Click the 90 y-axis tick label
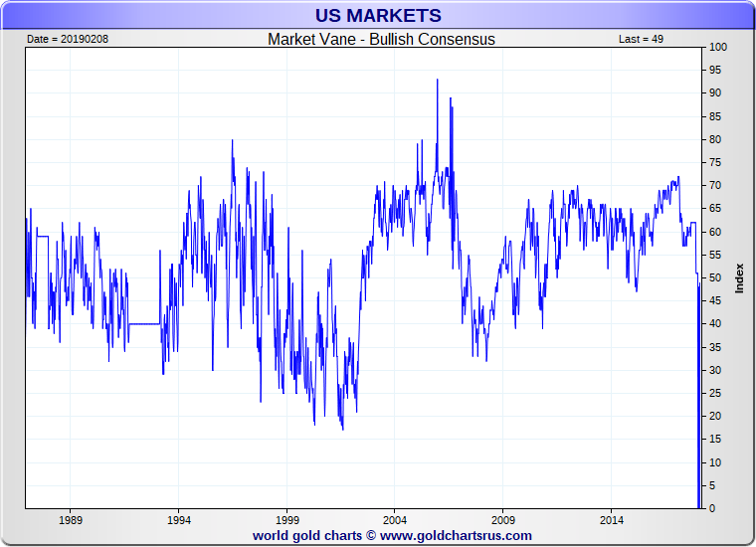This screenshot has height=547, width=756. [x=715, y=93]
